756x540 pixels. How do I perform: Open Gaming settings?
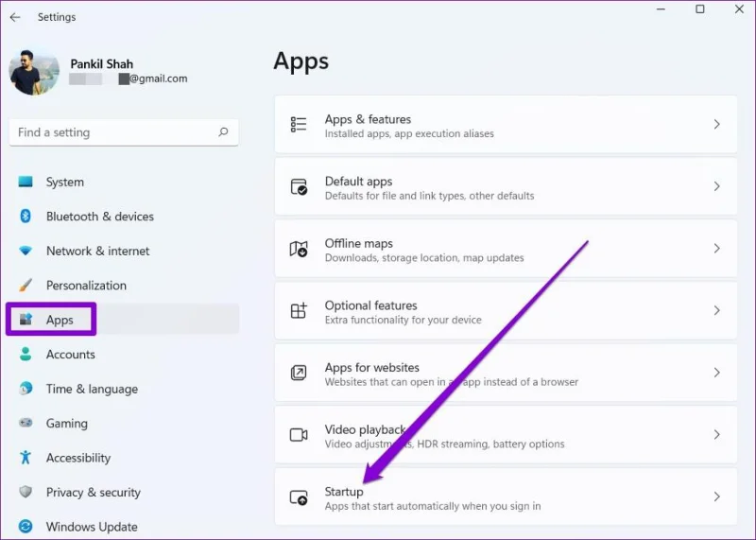tap(124, 424)
